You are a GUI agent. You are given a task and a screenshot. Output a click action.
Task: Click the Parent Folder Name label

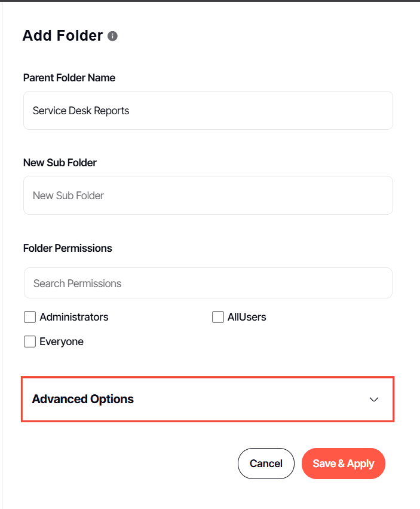tap(69, 78)
